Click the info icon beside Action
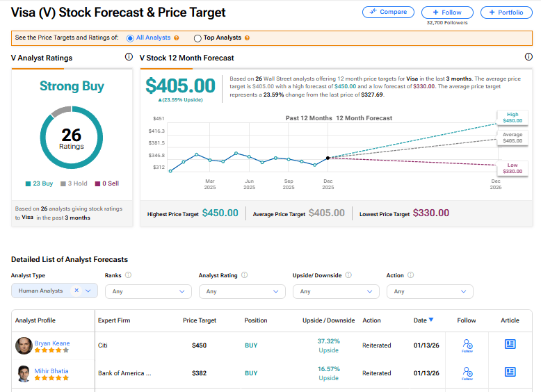 [x=410, y=275]
